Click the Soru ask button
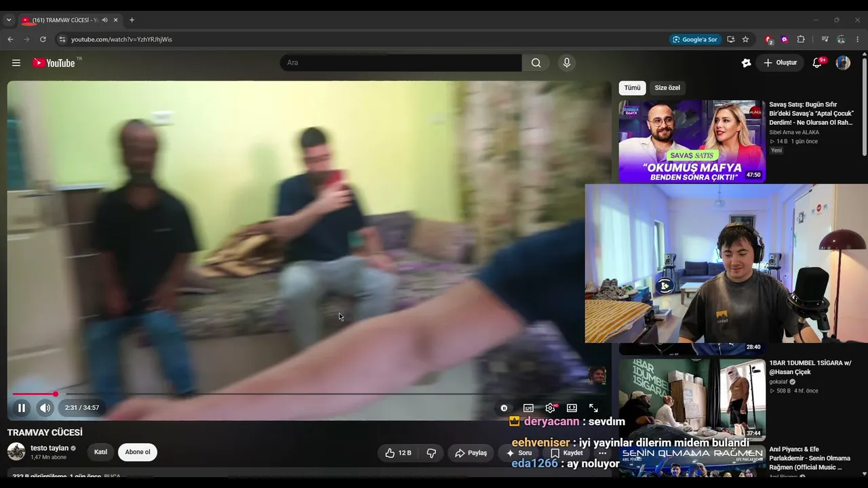868x488 pixels. pos(519,453)
